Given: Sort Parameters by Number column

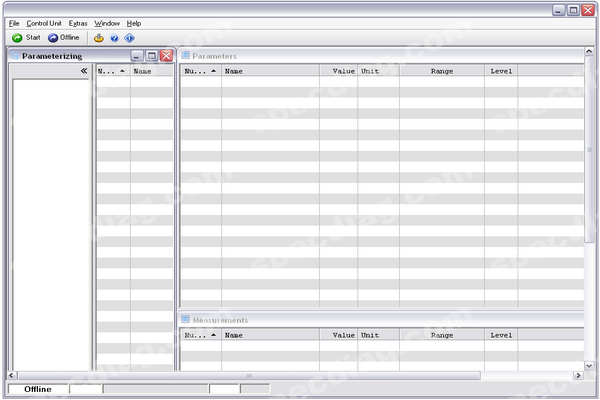Looking at the screenshot, I should click(200, 72).
